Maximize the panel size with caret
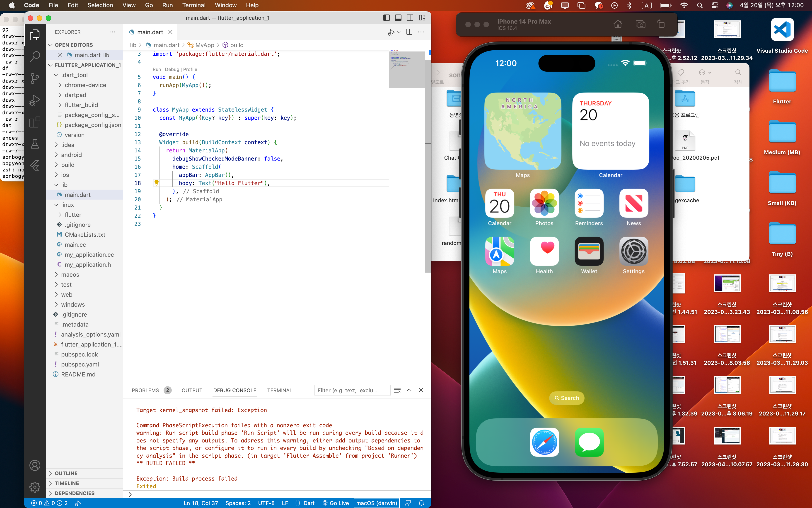812x508 pixels. [x=409, y=390]
